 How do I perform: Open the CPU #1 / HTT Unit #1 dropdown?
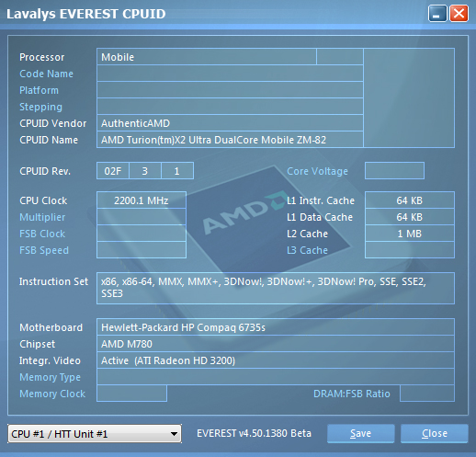pos(95,433)
